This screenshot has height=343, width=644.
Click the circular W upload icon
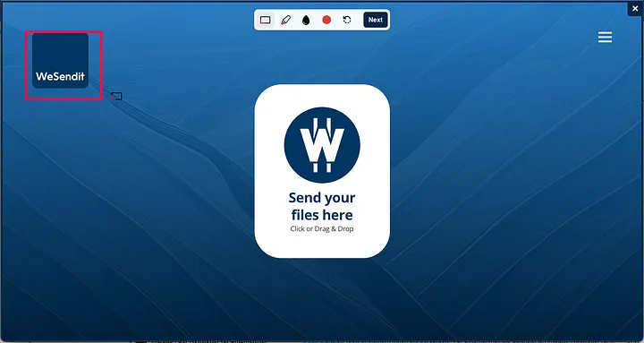tap(322, 145)
